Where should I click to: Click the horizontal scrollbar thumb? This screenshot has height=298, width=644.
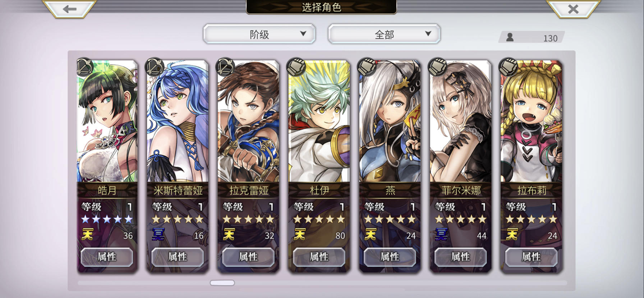tap(222, 283)
